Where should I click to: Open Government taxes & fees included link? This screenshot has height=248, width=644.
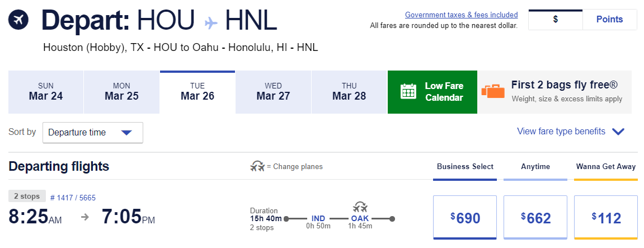[x=461, y=15]
